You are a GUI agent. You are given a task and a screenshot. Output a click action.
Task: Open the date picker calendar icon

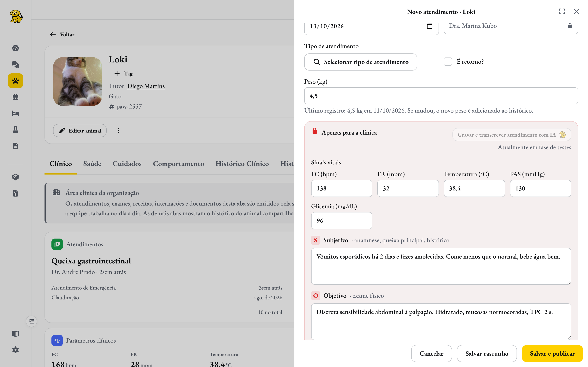pos(429,26)
